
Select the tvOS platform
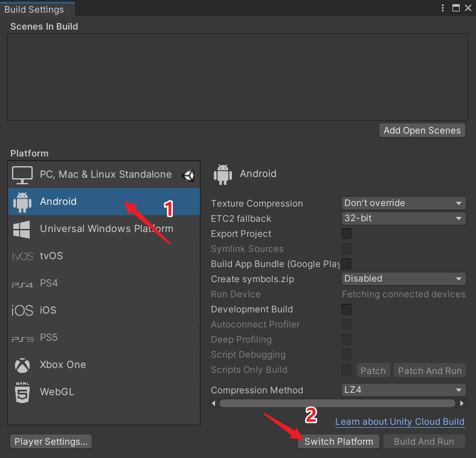[x=104, y=256]
